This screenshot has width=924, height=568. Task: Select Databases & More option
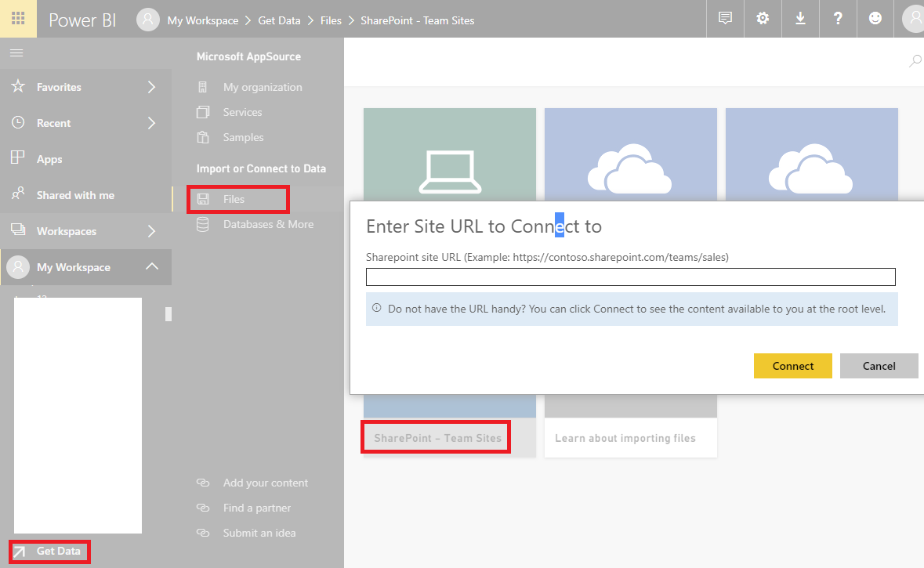[x=268, y=225]
